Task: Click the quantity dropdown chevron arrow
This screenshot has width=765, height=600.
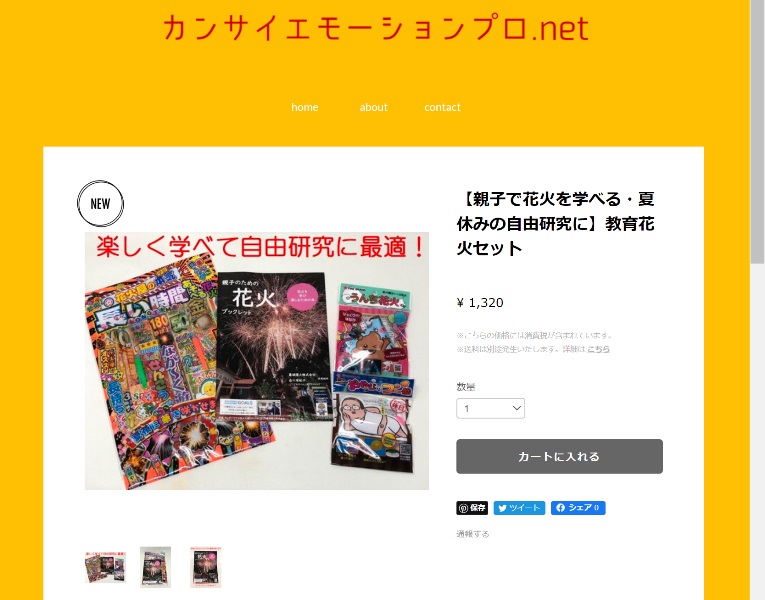Action: click(x=517, y=408)
